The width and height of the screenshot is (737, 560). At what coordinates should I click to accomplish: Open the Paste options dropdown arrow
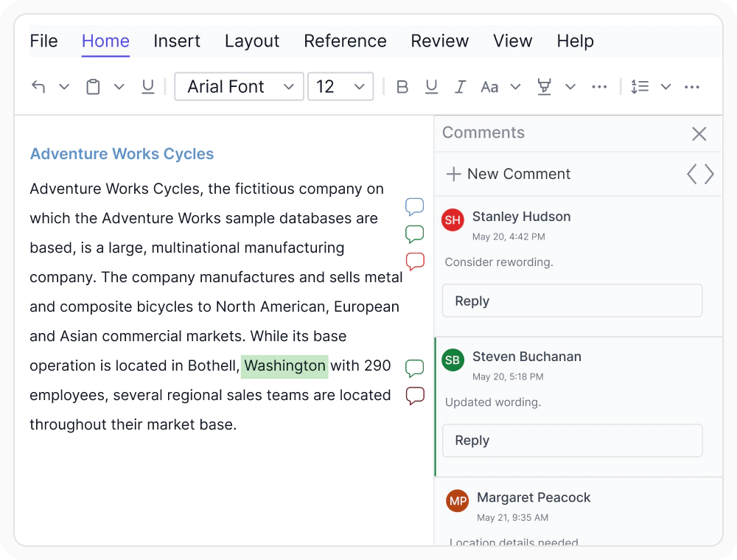click(x=119, y=87)
